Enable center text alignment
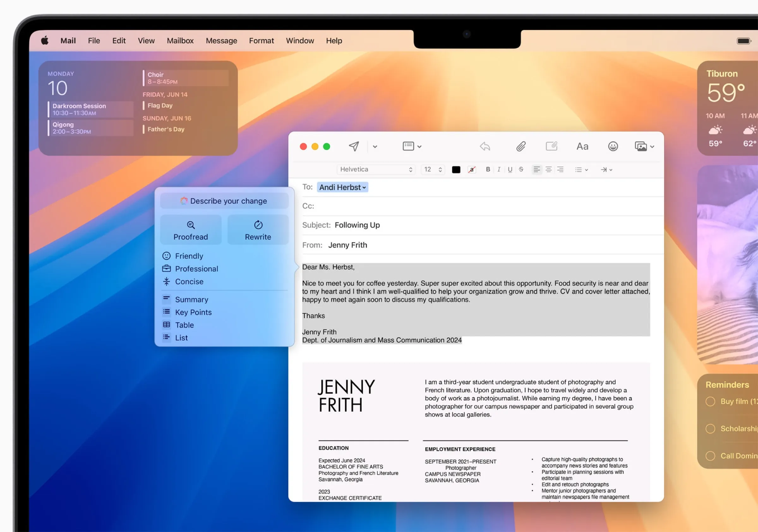Viewport: 758px width, 532px height. pyautogui.click(x=548, y=169)
